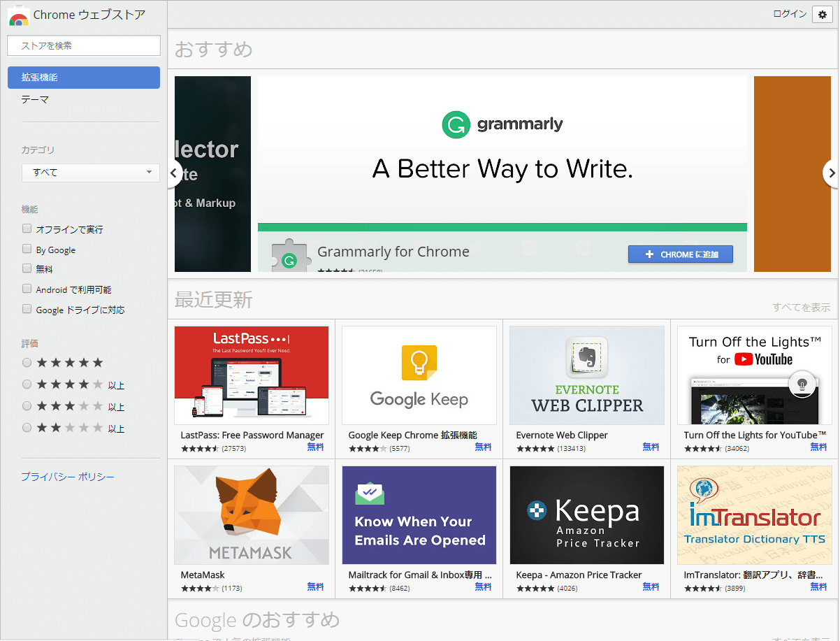Viewport: 840px width, 641px height.
Task: Select the five-star rating radio button
Action: click(x=27, y=363)
